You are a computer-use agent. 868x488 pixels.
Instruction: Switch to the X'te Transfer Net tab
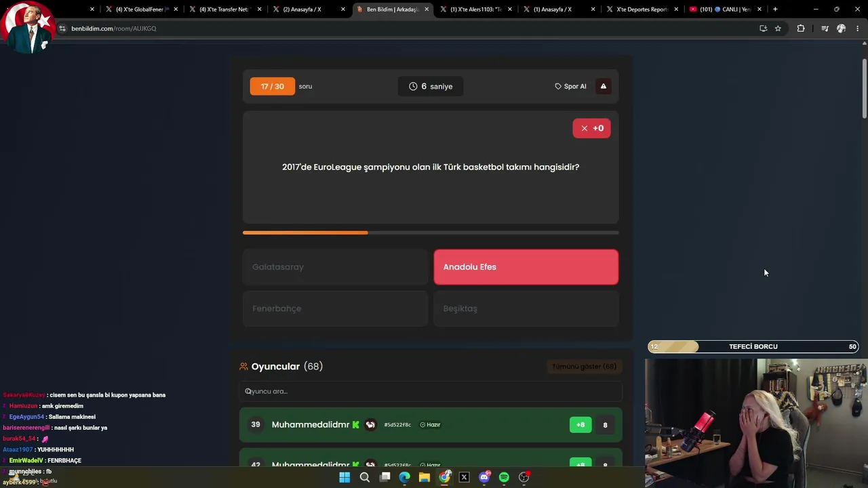coord(224,9)
